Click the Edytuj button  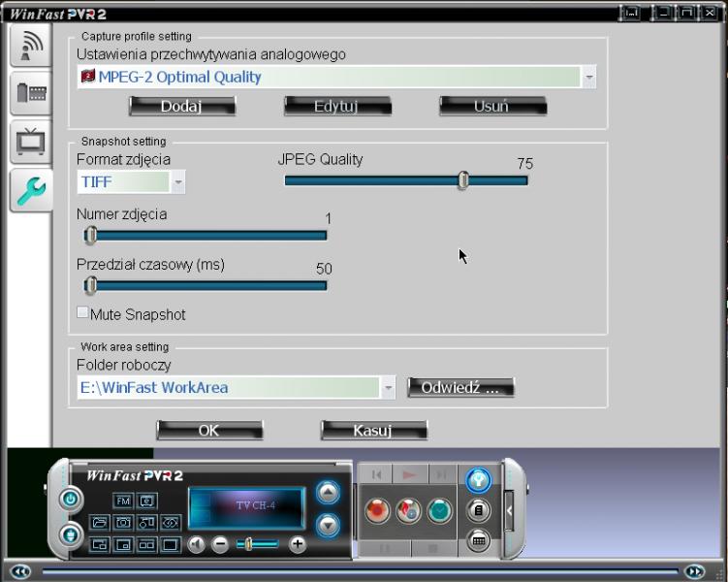tap(337, 107)
